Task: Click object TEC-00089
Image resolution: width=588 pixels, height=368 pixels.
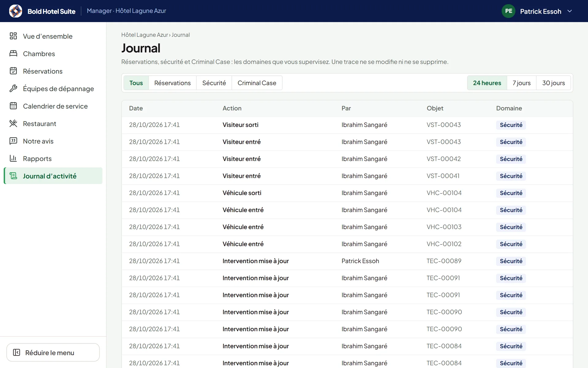Action: click(444, 261)
